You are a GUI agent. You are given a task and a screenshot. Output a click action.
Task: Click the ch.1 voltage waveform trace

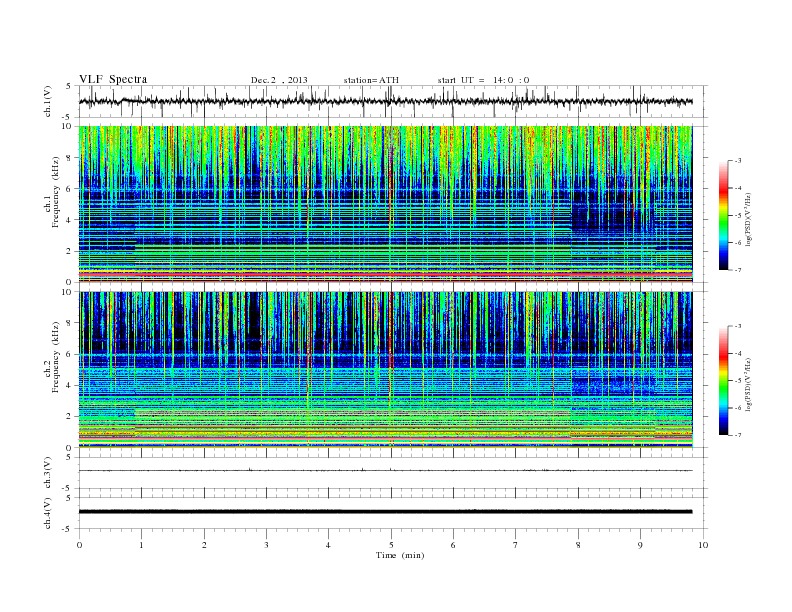tap(385, 101)
